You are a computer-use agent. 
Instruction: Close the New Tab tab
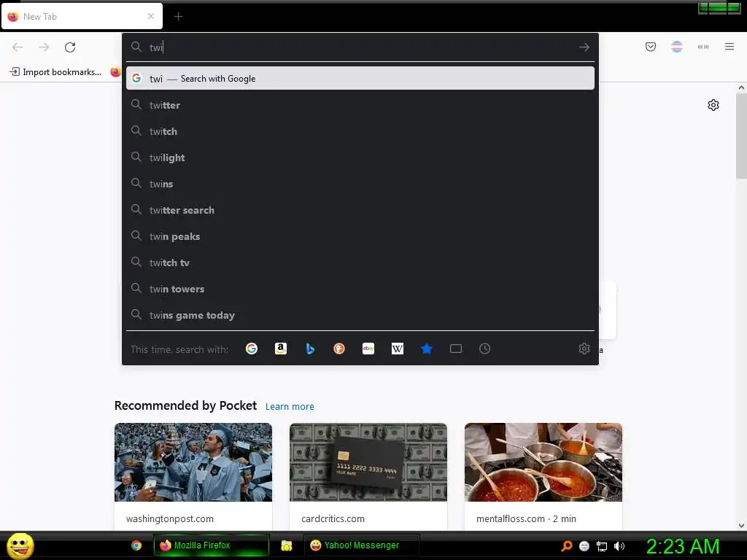(x=151, y=16)
